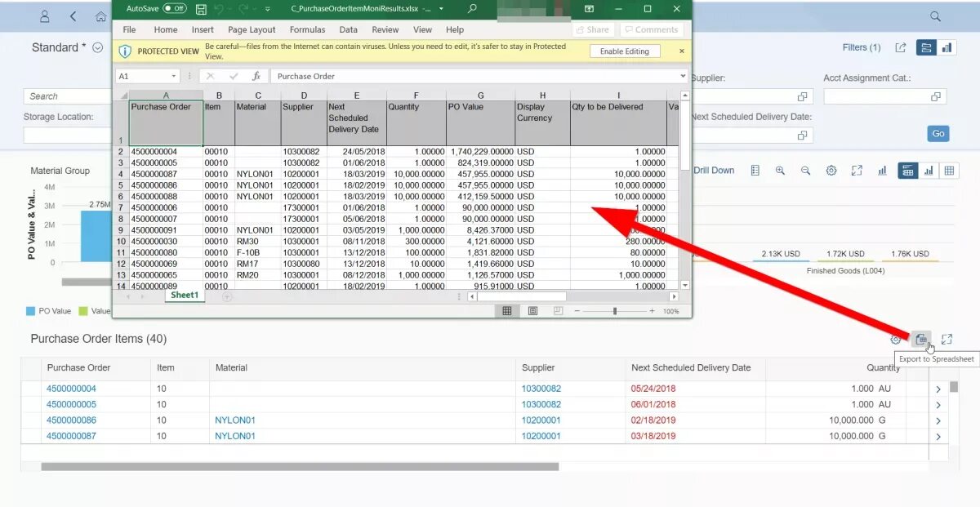Switch to the Formulas ribbon tab

[x=308, y=29]
